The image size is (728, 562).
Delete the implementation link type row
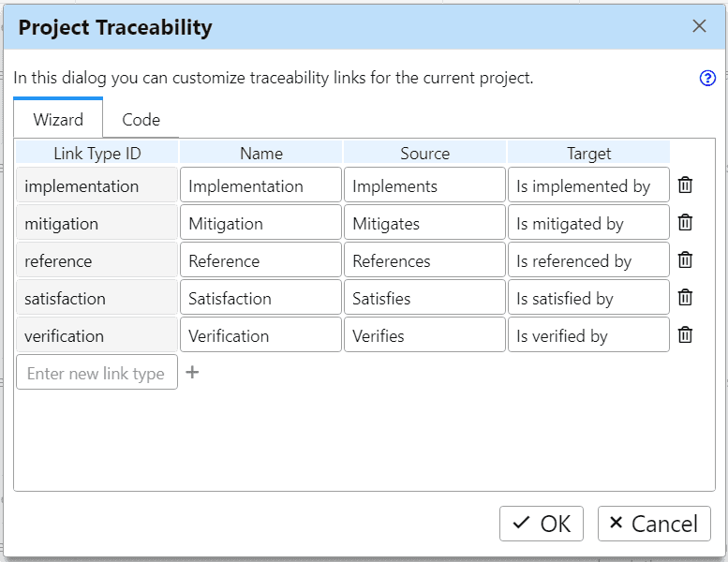click(685, 185)
